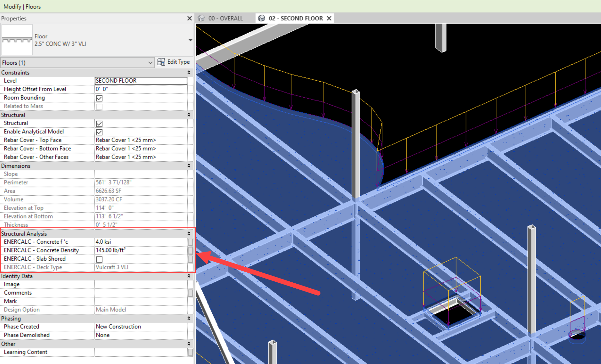This screenshot has height=364, width=601.
Task: Click the Level input field
Action: (141, 81)
